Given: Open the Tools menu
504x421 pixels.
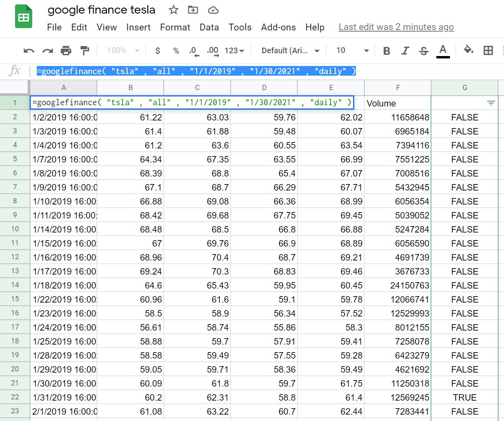Looking at the screenshot, I should coord(240,27).
